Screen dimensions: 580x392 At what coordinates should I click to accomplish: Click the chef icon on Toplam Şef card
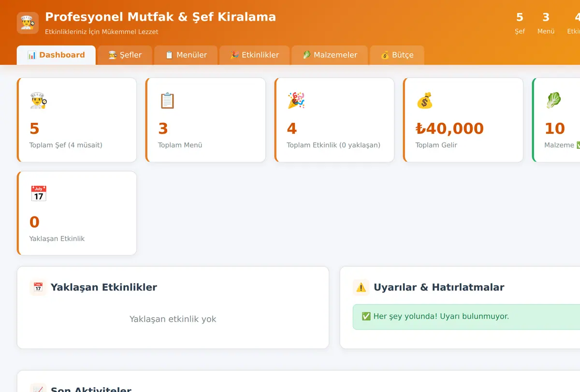tap(38, 101)
